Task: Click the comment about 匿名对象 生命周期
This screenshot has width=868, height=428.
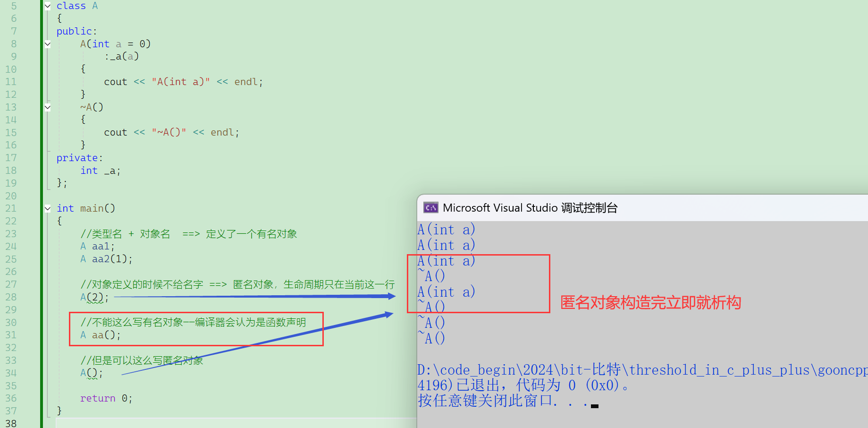Action: click(x=237, y=284)
